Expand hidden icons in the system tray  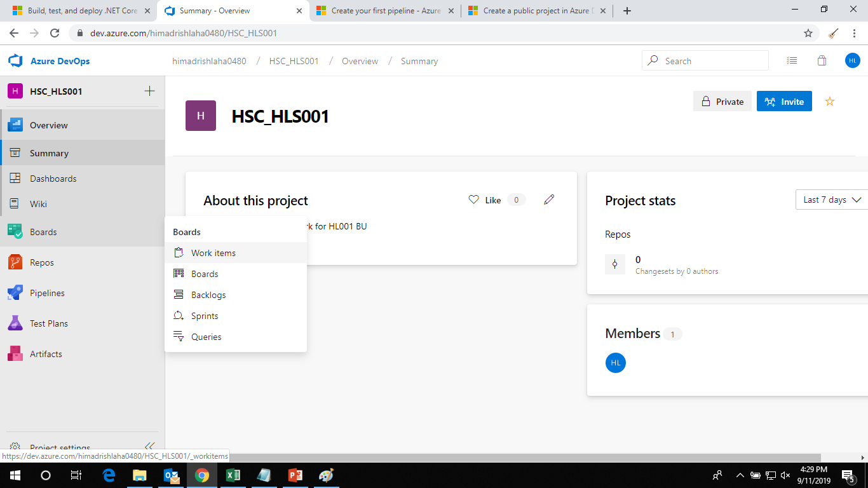[740, 475]
